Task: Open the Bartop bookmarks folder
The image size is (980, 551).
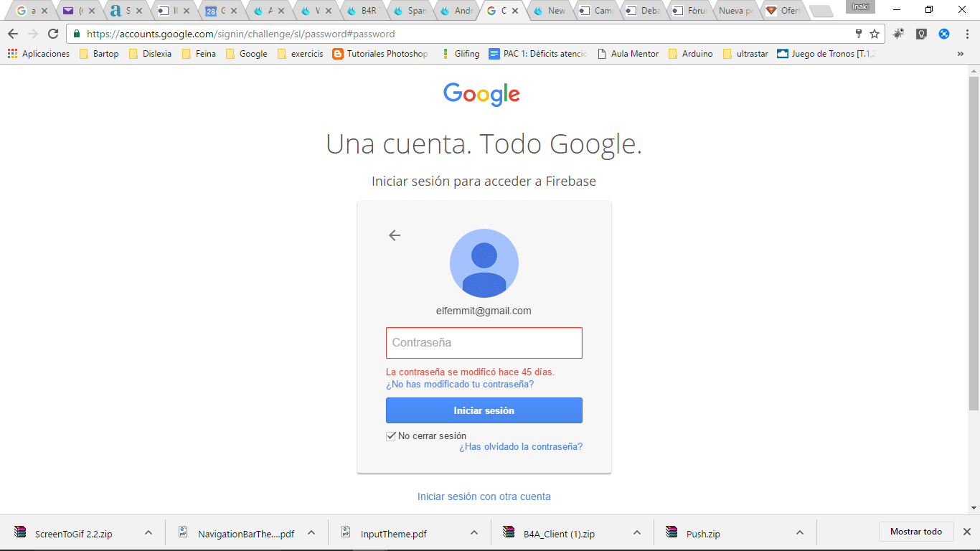Action: coord(99,54)
